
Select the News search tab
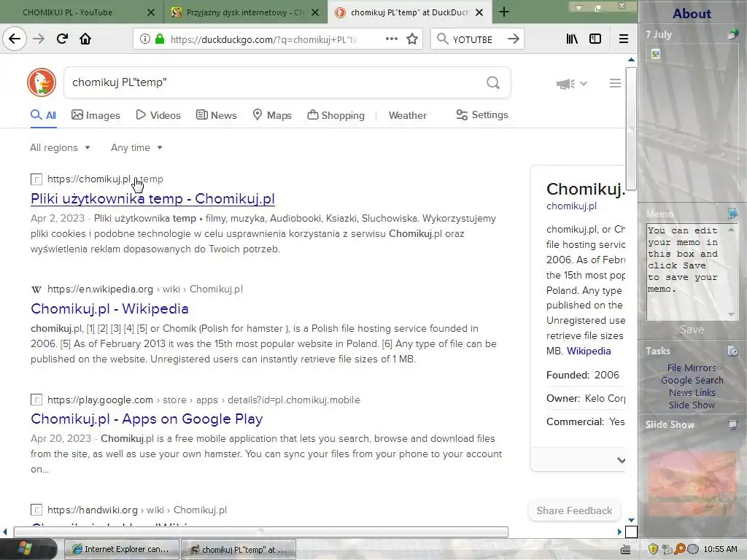pyautogui.click(x=217, y=115)
